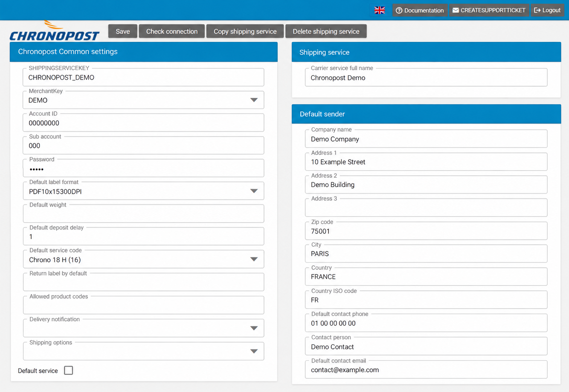This screenshot has height=392, width=569.
Task: Click the UK flag language icon
Action: [379, 10]
